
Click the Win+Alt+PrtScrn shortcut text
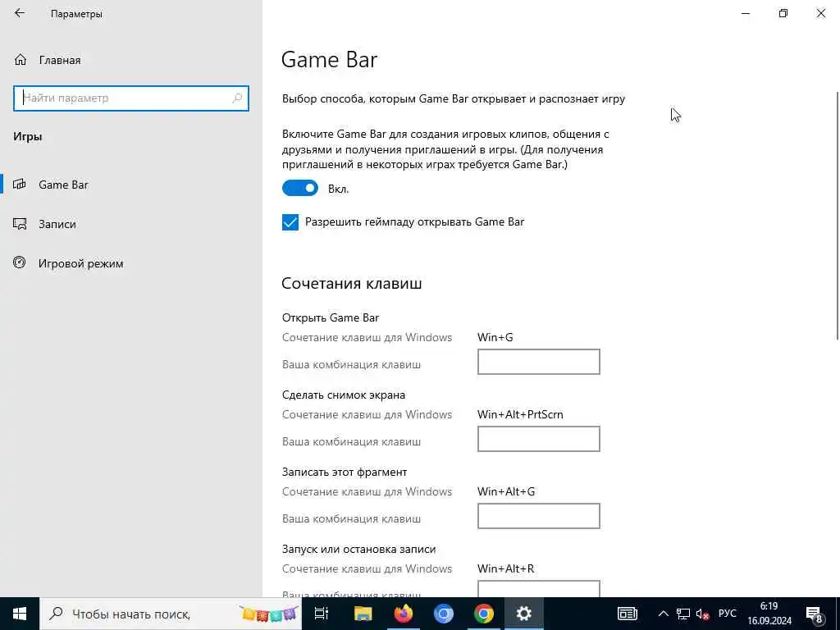pos(520,414)
